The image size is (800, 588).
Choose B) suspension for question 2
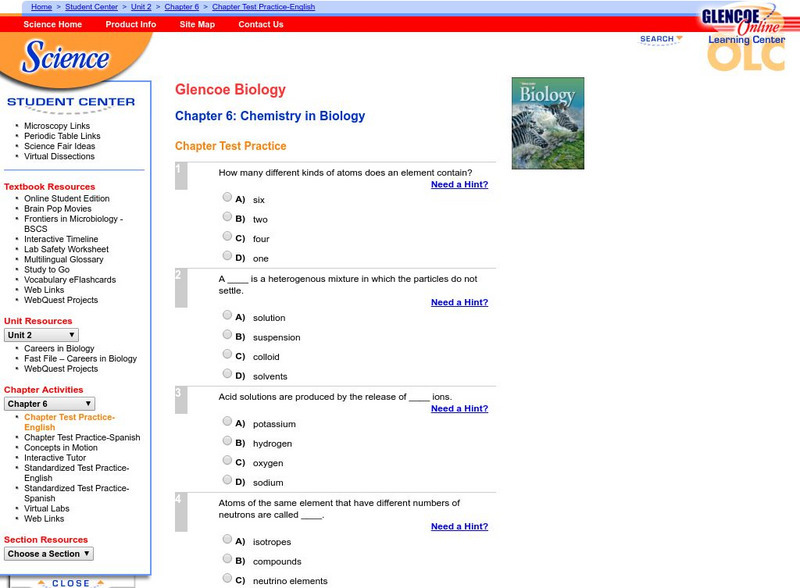227,334
